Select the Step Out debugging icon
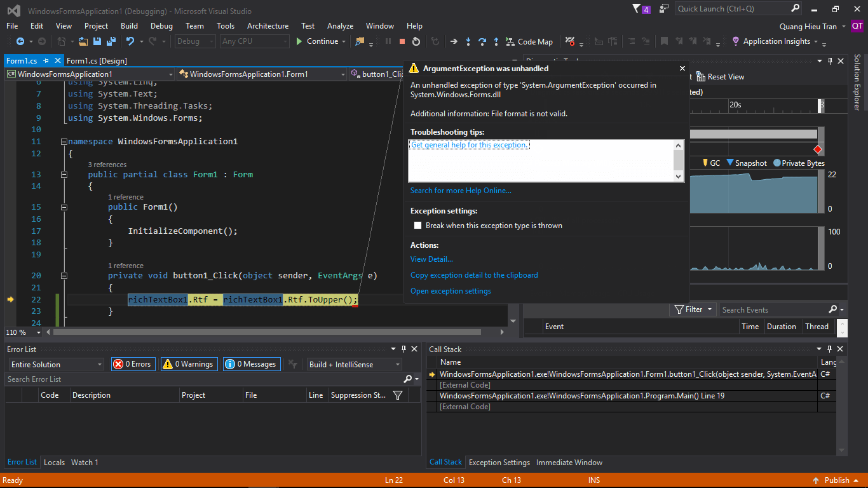 [x=496, y=41]
